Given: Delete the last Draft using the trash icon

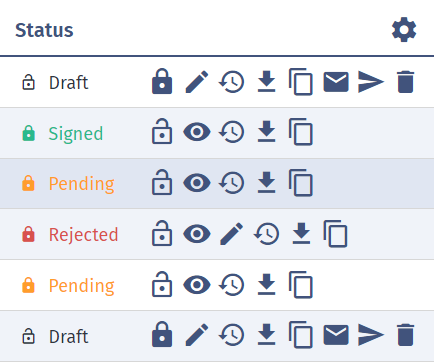Looking at the screenshot, I should pyautogui.click(x=406, y=335).
